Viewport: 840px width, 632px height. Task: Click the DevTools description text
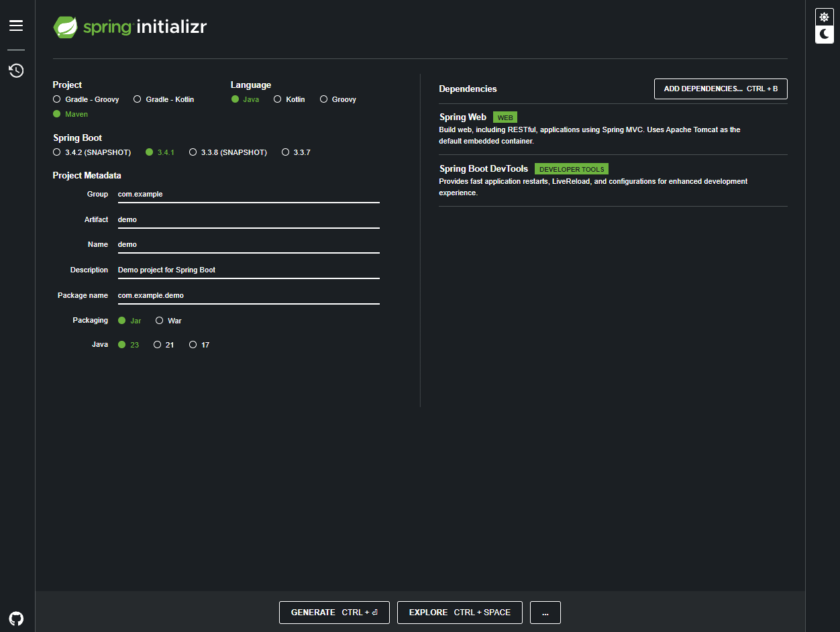593,187
